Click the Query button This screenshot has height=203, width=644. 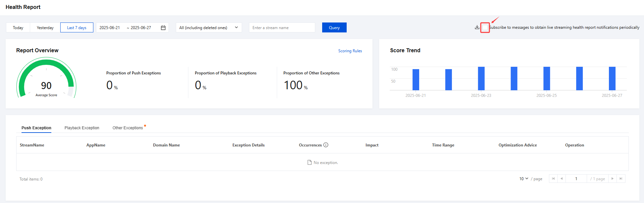pyautogui.click(x=334, y=28)
